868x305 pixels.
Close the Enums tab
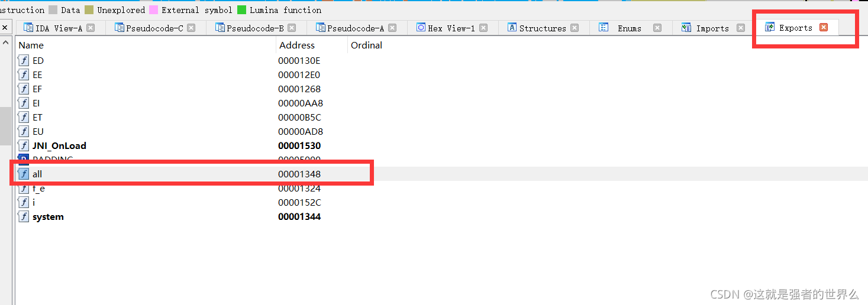click(657, 28)
